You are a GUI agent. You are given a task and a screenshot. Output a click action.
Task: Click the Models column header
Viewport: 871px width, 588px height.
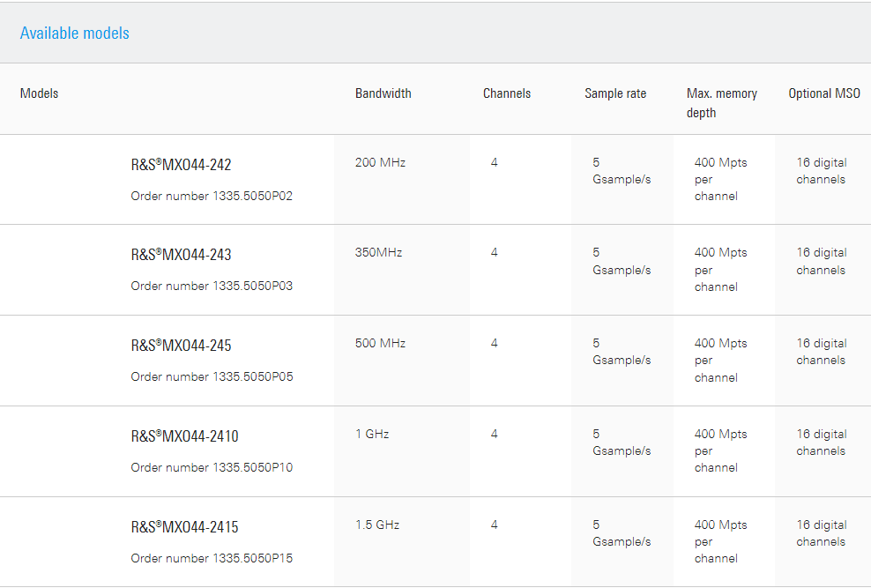[40, 93]
